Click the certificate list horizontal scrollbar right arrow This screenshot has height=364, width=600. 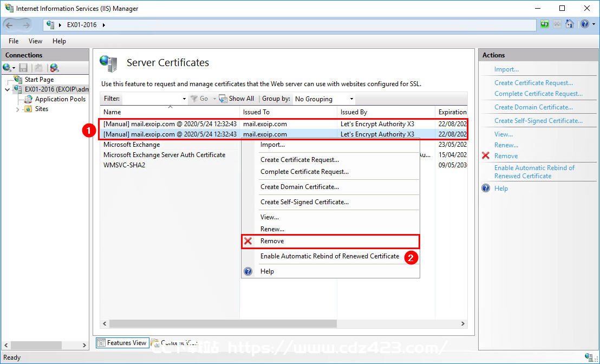click(462, 324)
